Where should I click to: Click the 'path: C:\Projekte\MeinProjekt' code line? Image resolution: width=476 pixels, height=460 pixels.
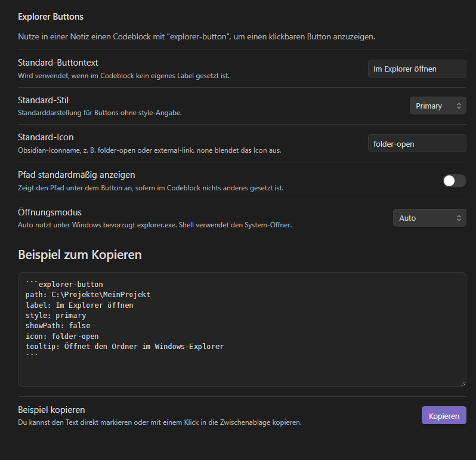pyautogui.click(x=88, y=295)
